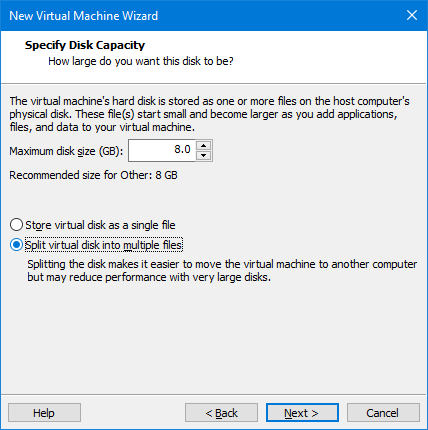Click the Maximum disk size (GB) label

click(66, 151)
